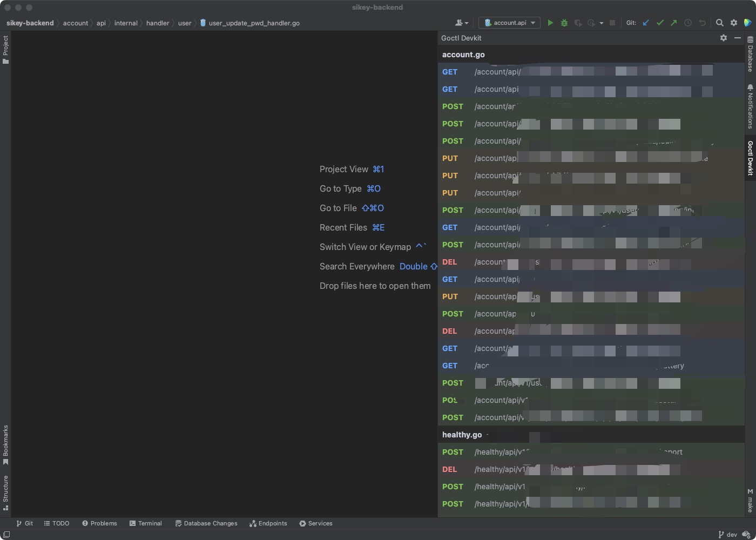Click the status bar icon beside dev
The height and width of the screenshot is (540, 756).
tap(746, 535)
